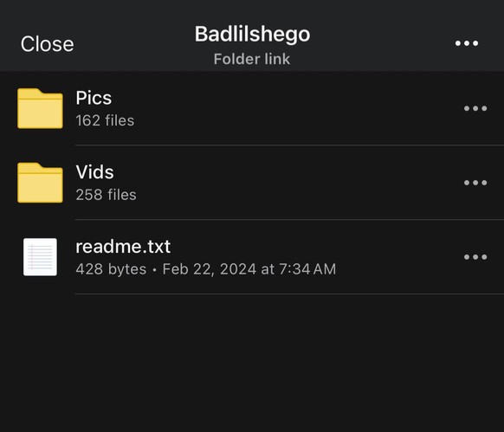Open more options for Pics folder
This screenshot has height=432, width=504.
coord(475,108)
